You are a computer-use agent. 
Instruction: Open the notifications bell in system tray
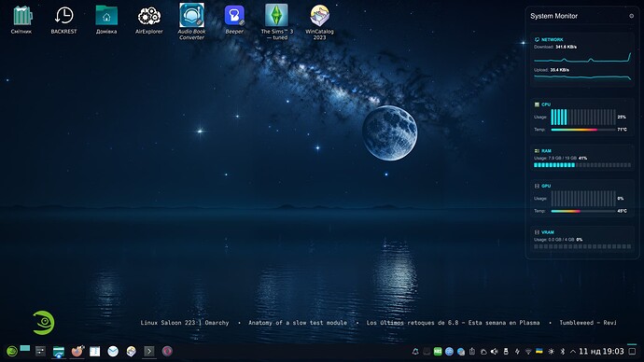pyautogui.click(x=415, y=352)
